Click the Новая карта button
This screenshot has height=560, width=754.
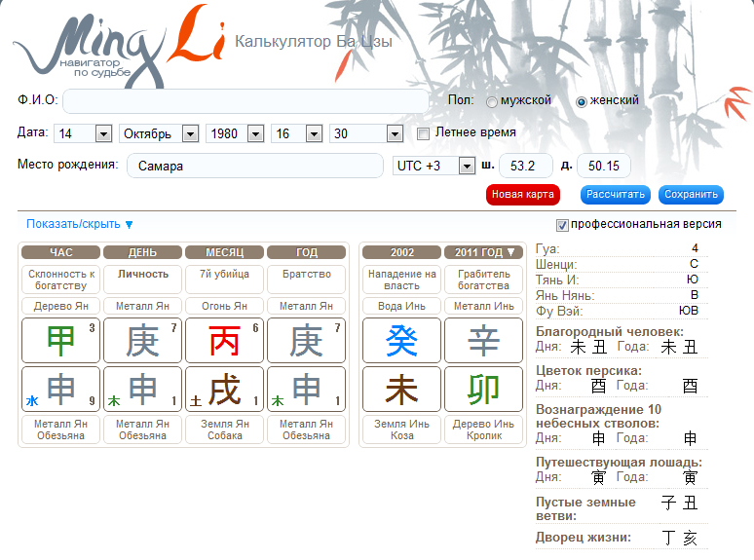click(523, 195)
